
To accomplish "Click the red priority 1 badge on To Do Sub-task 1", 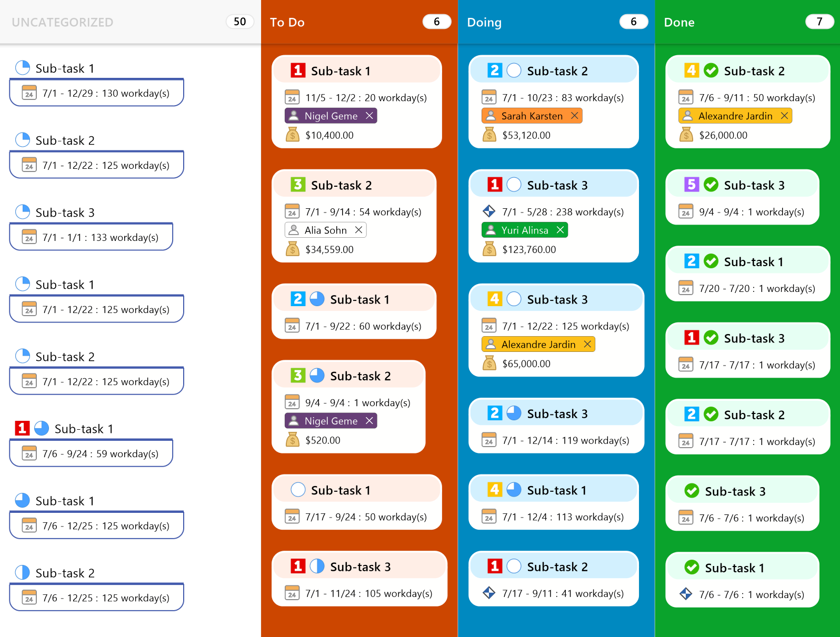I will pyautogui.click(x=298, y=70).
